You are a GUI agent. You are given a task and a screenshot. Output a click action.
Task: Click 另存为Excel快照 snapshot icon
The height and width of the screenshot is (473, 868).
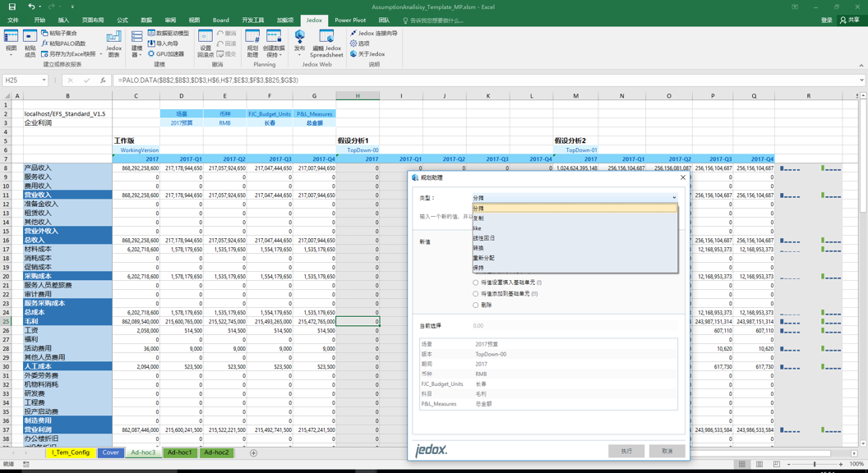click(x=45, y=53)
